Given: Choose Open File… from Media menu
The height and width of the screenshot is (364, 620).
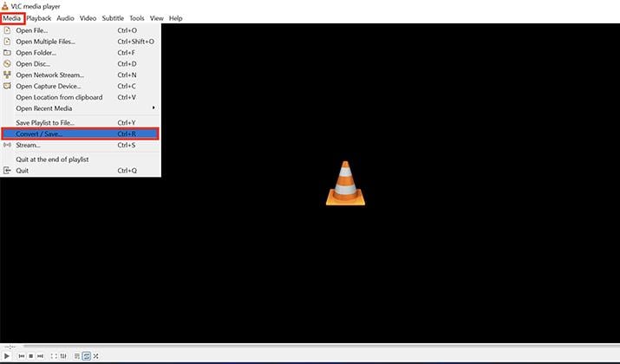Looking at the screenshot, I should (x=81, y=30).
